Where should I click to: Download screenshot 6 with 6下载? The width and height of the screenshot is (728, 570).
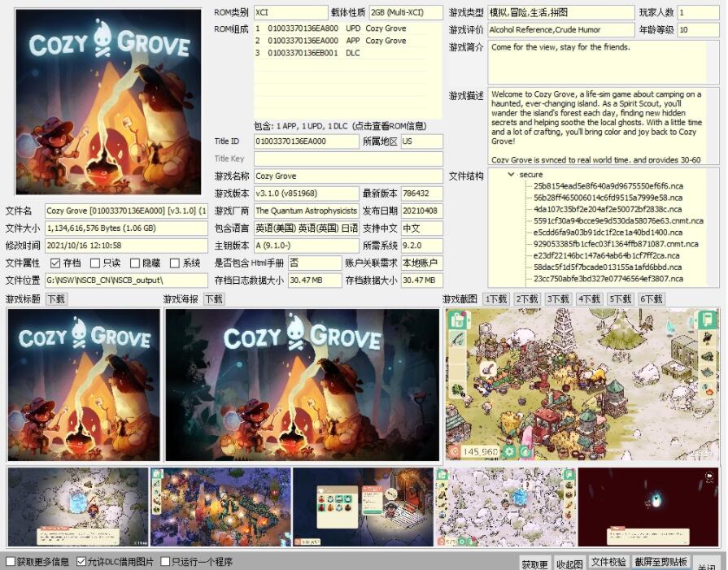pyautogui.click(x=652, y=299)
